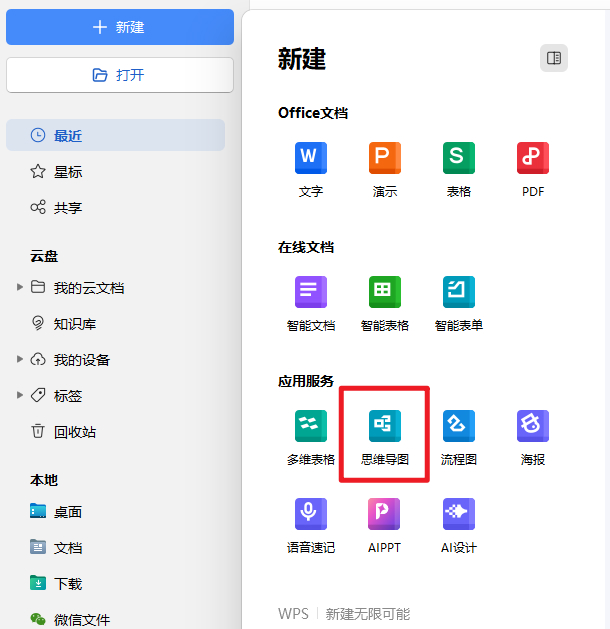This screenshot has height=629, width=610.
Task: Open AI设计 design tool
Action: coord(459,526)
